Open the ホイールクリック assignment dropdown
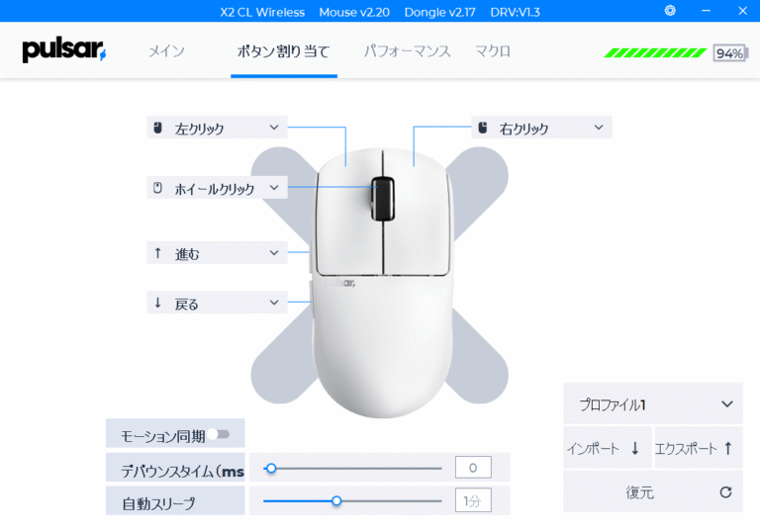The image size is (760, 532). pyautogui.click(x=217, y=188)
